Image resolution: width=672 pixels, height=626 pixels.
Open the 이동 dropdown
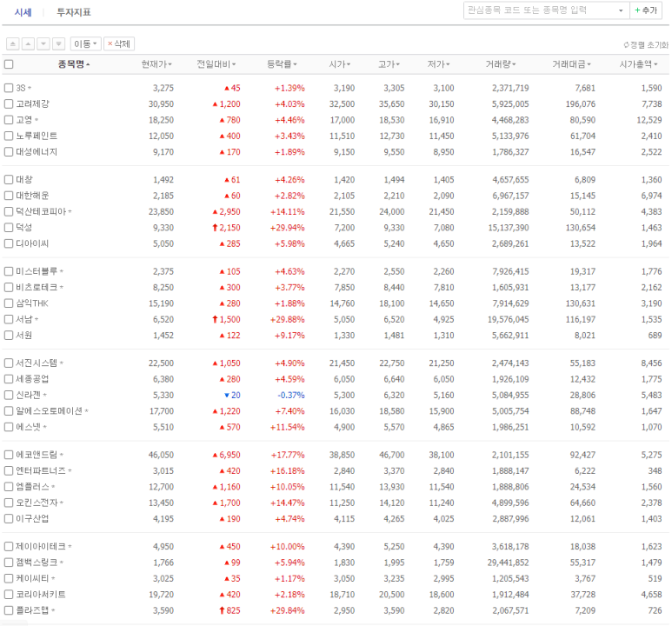85,43
